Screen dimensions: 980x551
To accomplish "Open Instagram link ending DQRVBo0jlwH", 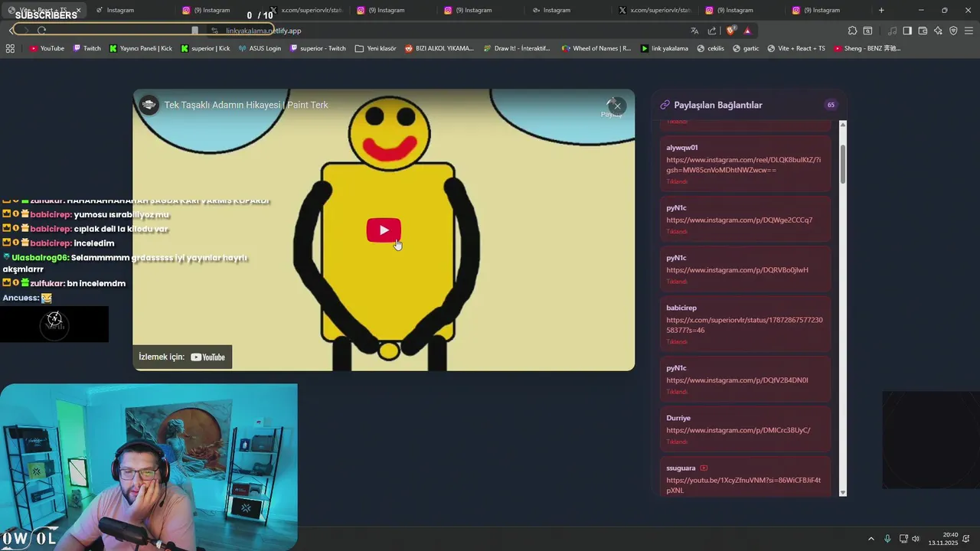I will click(737, 270).
